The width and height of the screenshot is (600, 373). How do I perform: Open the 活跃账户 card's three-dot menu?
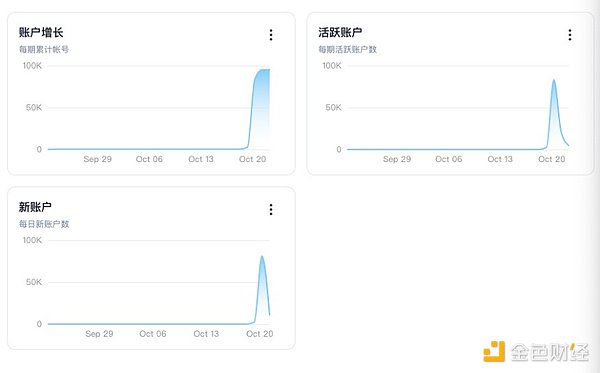tap(570, 35)
